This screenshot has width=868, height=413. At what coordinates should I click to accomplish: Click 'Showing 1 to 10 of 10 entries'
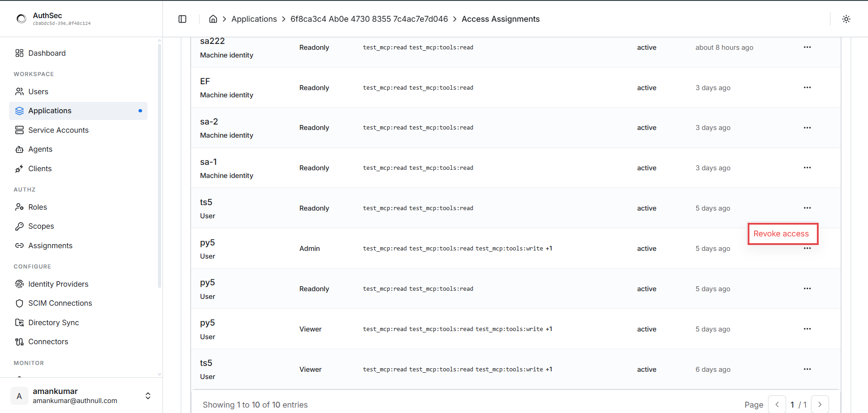click(x=255, y=405)
